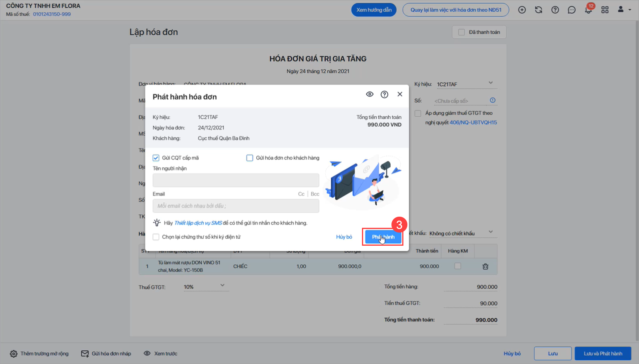639x364 pixels.
Task: Toggle Hàng KM checkbox in item row
Action: pos(458,266)
